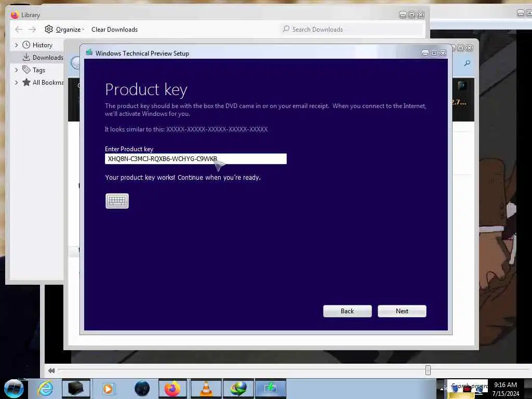This screenshot has height=399, width=532.
Task: Open VLC media player from taskbar
Action: click(x=206, y=389)
